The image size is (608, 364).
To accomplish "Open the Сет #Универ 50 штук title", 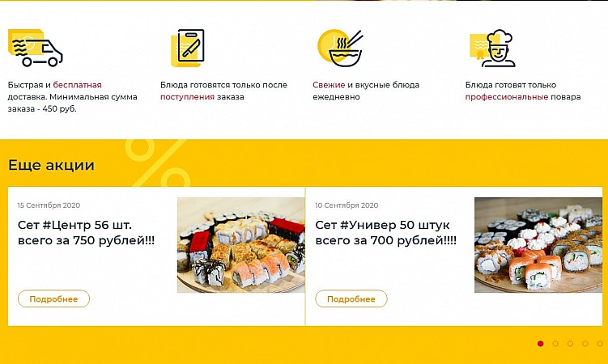I will pyautogui.click(x=386, y=232).
